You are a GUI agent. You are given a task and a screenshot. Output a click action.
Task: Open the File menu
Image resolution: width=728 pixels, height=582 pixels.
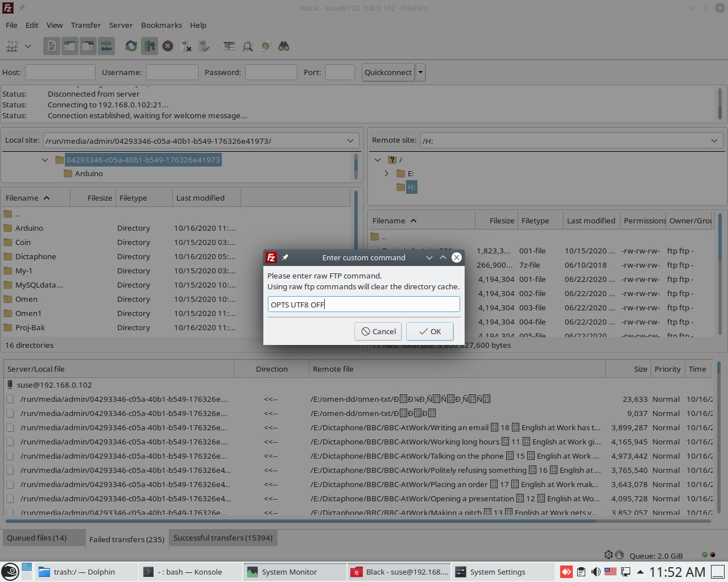click(x=11, y=25)
